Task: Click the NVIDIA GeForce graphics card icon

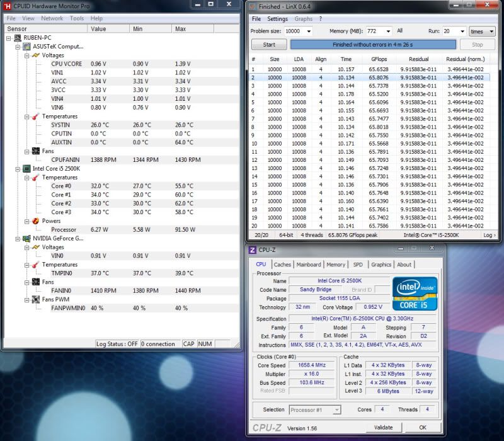Action: (x=26, y=239)
